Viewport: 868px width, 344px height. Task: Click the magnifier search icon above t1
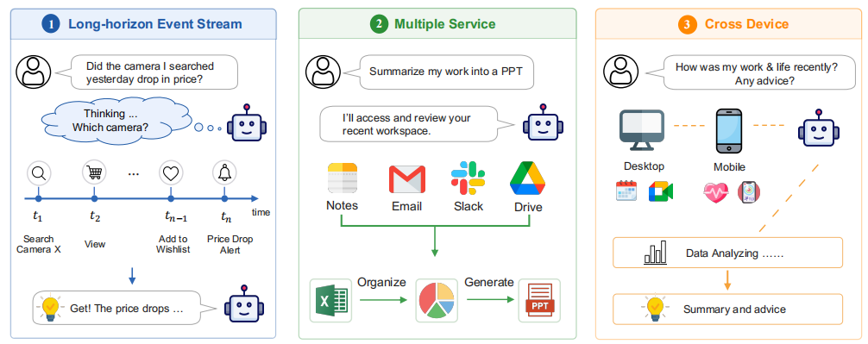click(x=39, y=173)
